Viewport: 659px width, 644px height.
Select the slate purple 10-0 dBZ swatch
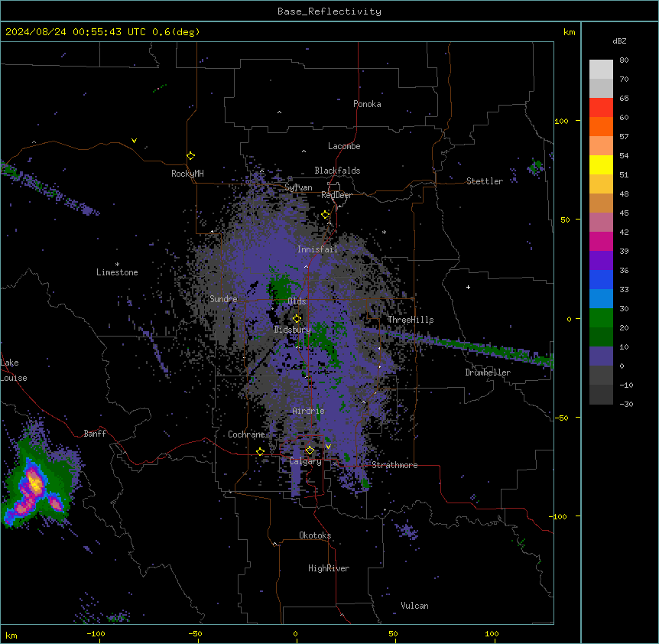(x=601, y=356)
